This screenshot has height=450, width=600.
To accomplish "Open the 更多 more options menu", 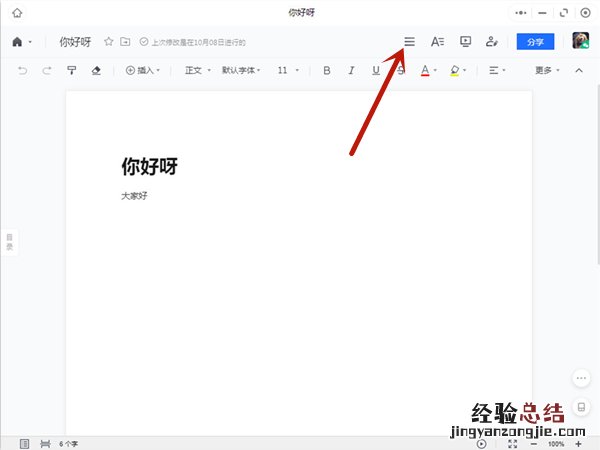I will [547, 71].
